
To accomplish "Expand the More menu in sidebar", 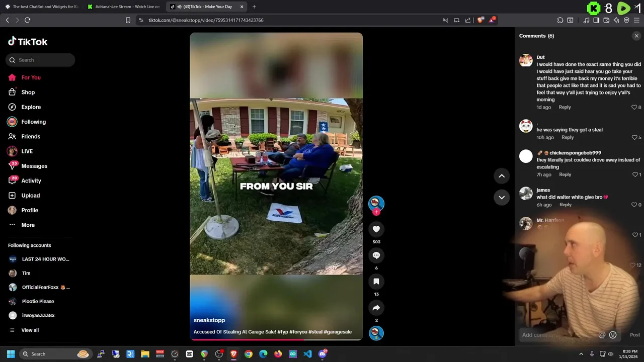I will click(x=28, y=225).
